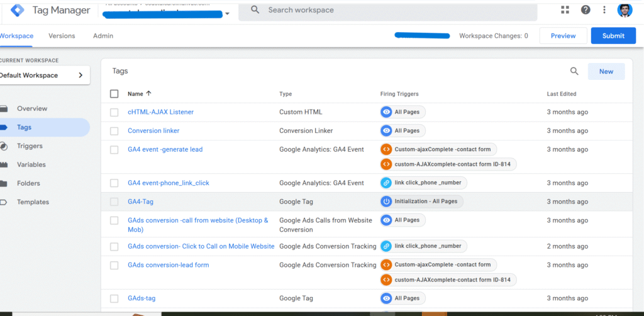This screenshot has height=316, width=644.
Task: Switch to the Workspace tab
Action: [16, 36]
